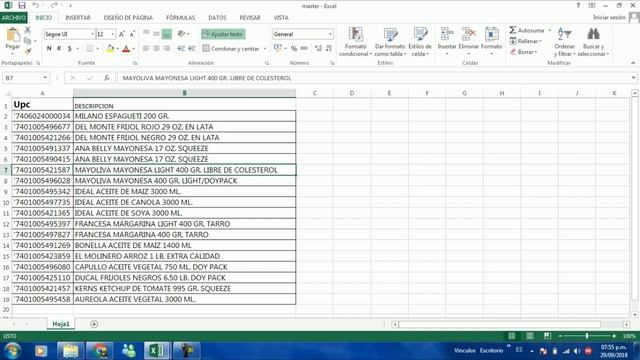
Task: Click the Copy icon in clipboard group
Action: point(27,41)
